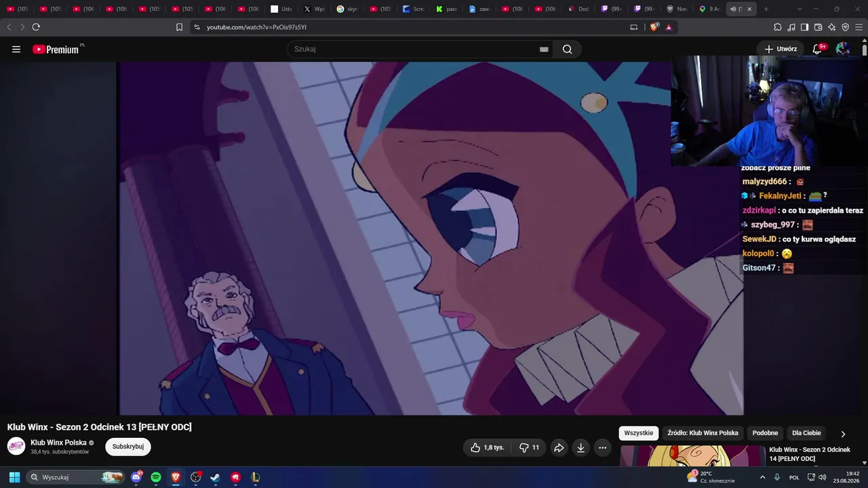This screenshot has height=488, width=868.
Task: Subscribe with the Subskrybuj button
Action: pyautogui.click(x=128, y=447)
